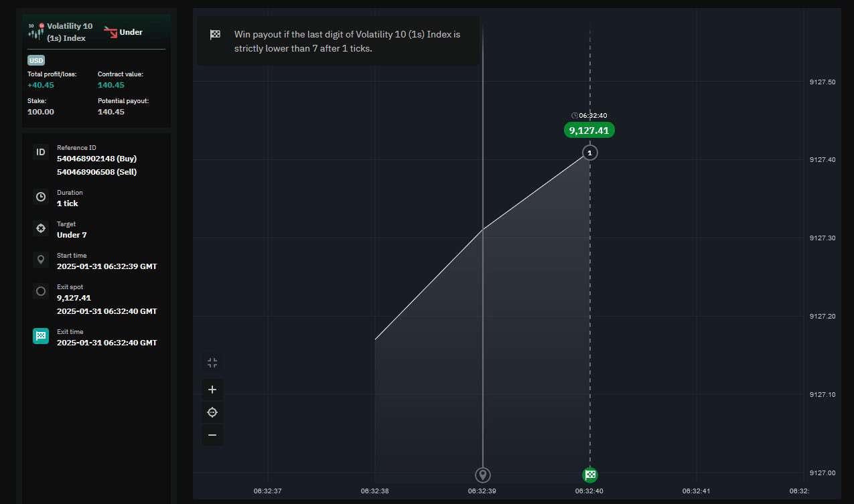
Task: Recenter chart with the crosshair icon
Action: (212, 412)
